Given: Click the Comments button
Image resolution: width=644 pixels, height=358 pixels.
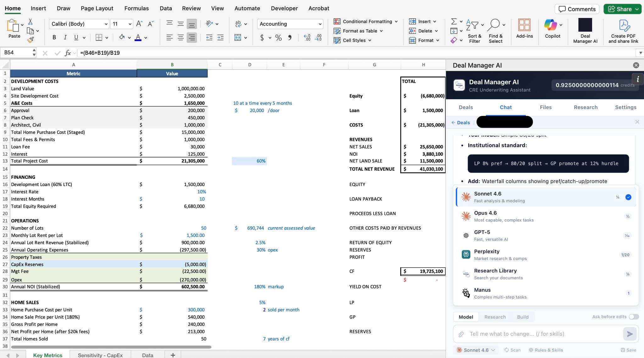Looking at the screenshot, I should pyautogui.click(x=577, y=9).
